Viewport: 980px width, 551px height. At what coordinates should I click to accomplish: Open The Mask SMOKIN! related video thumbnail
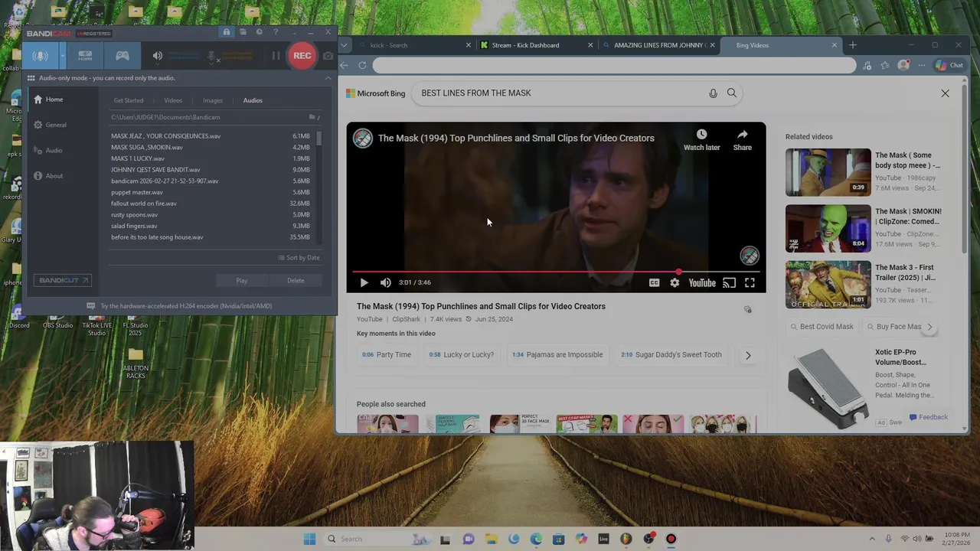click(828, 228)
